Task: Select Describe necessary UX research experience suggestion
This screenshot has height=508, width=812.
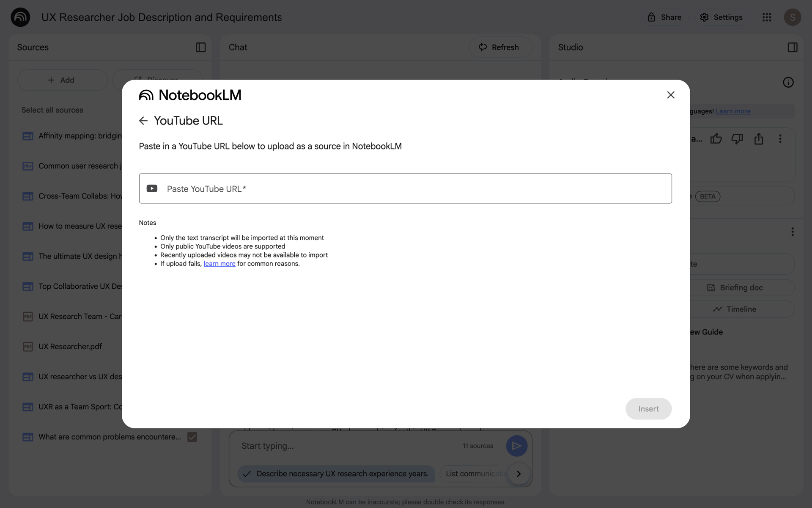Action: (336, 474)
